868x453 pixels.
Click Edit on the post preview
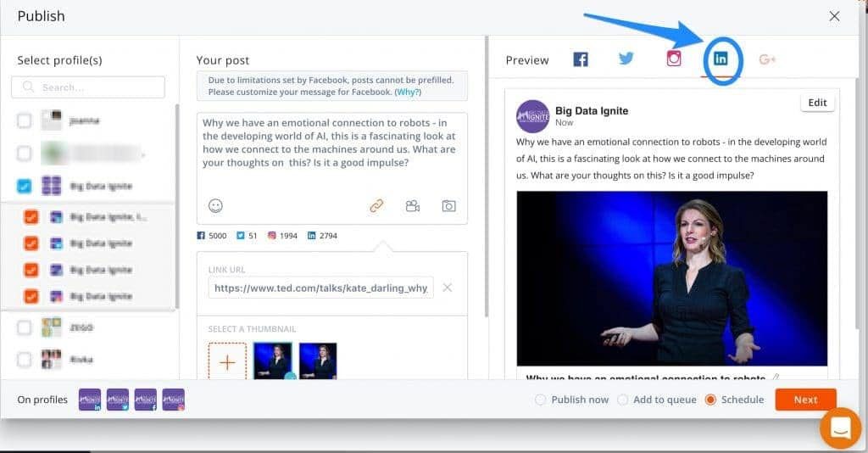tap(816, 103)
